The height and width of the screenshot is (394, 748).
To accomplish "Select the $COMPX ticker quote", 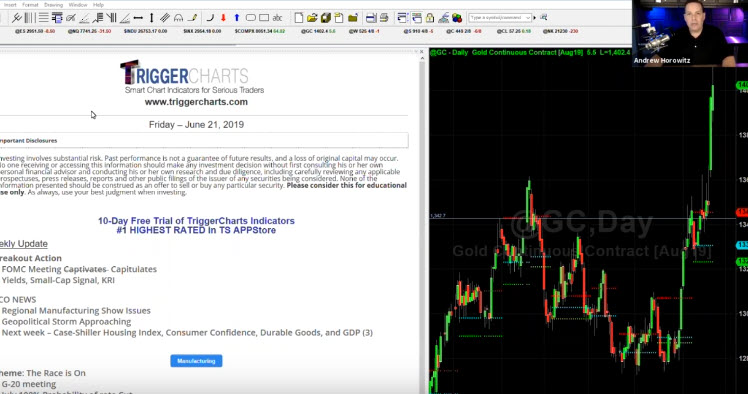I will point(260,31).
